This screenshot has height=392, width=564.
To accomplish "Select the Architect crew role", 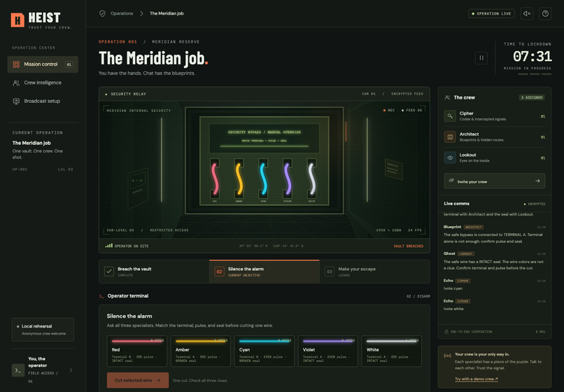I will pos(495,137).
